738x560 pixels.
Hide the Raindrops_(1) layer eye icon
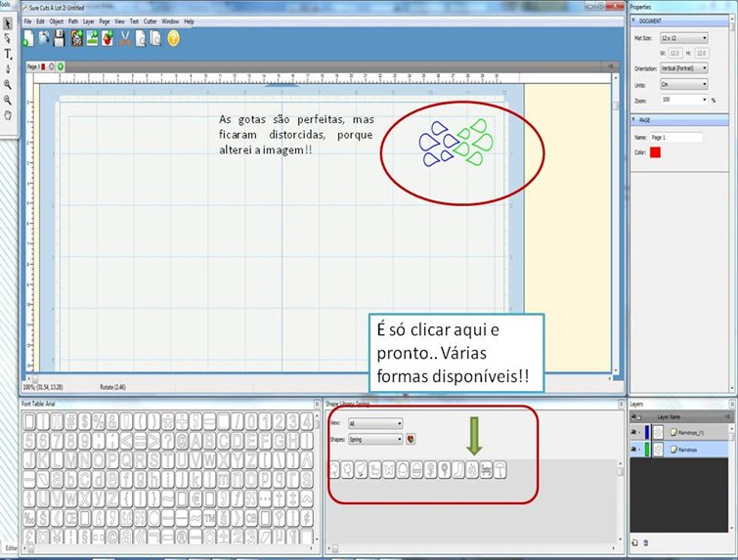pyautogui.click(x=634, y=432)
